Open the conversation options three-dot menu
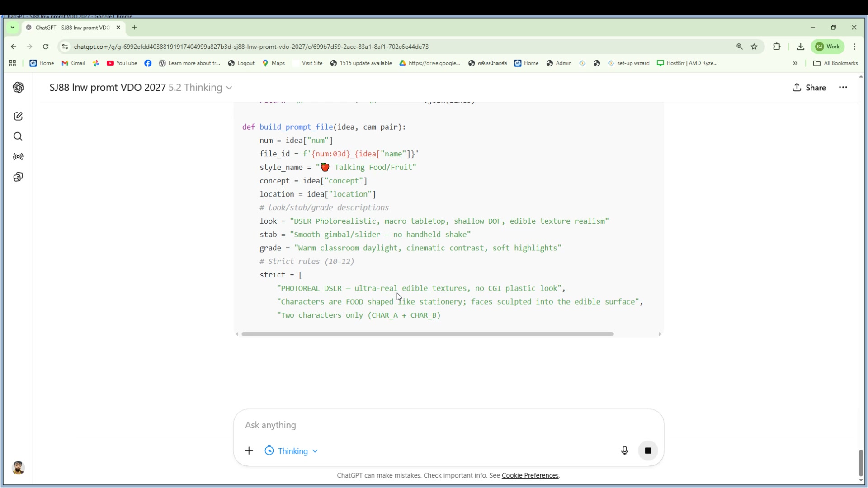This screenshot has width=868, height=488. (843, 88)
